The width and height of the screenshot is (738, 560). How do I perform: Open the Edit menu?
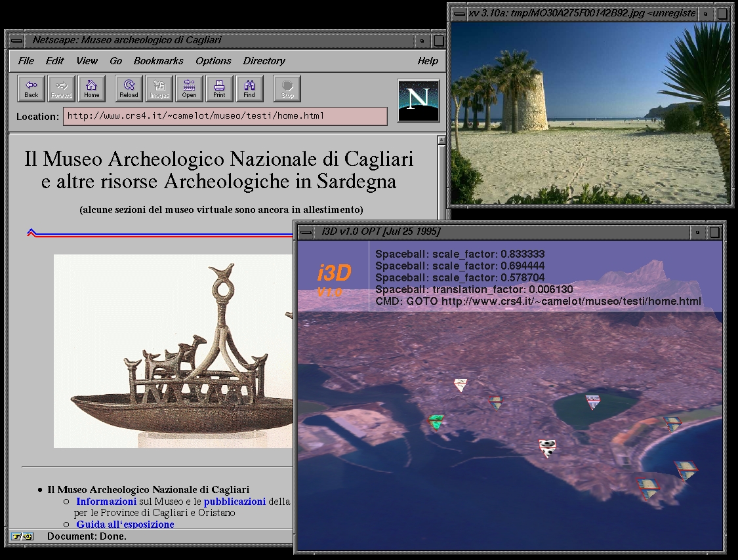click(54, 61)
